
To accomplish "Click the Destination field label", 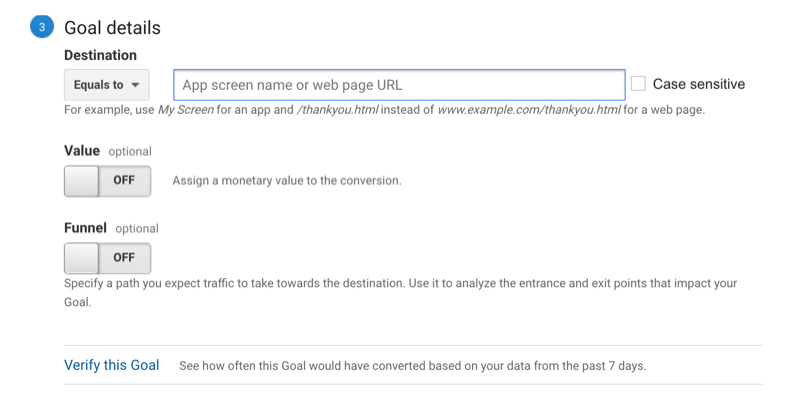I will [x=101, y=55].
